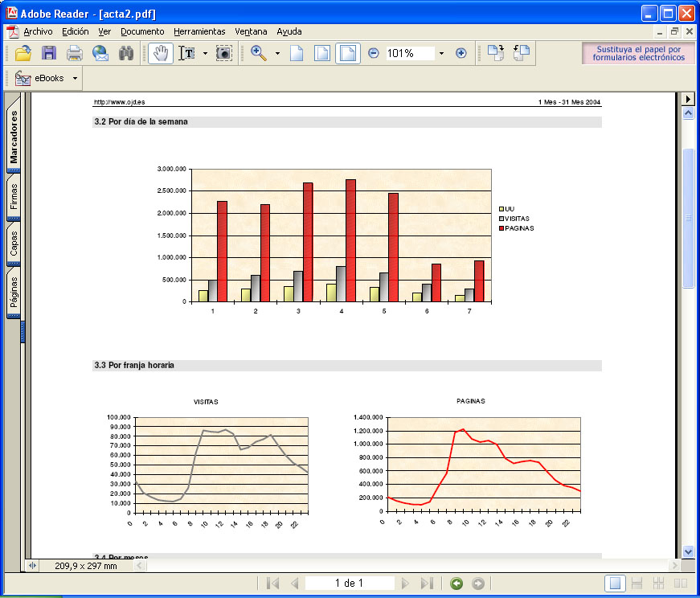Click the Sustituya el papel banner button
This screenshot has height=598, width=700.
[638, 53]
